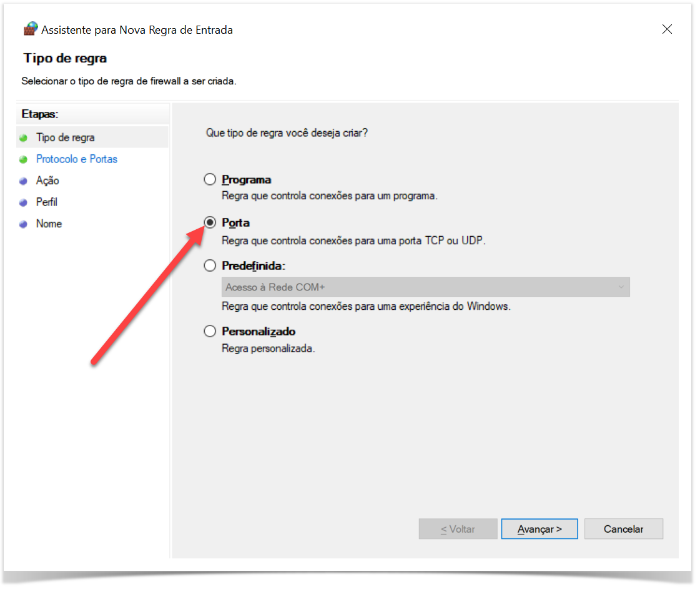
Task: Click green bullet beside Tipo de regra
Action: click(x=24, y=138)
